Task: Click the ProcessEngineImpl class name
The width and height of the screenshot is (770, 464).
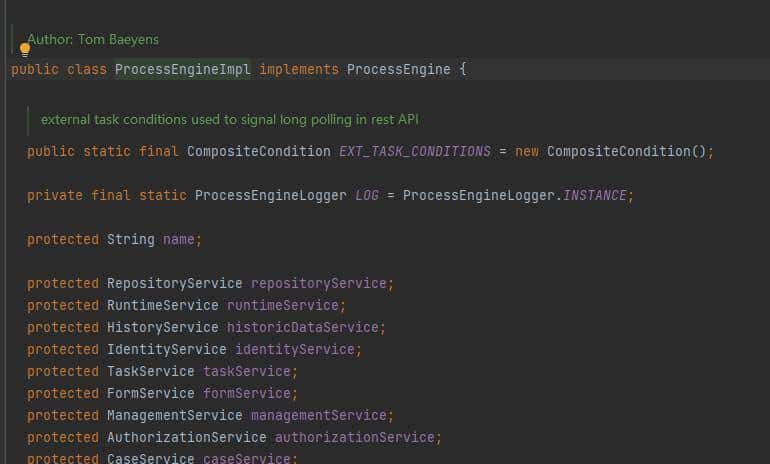Action: [182, 69]
